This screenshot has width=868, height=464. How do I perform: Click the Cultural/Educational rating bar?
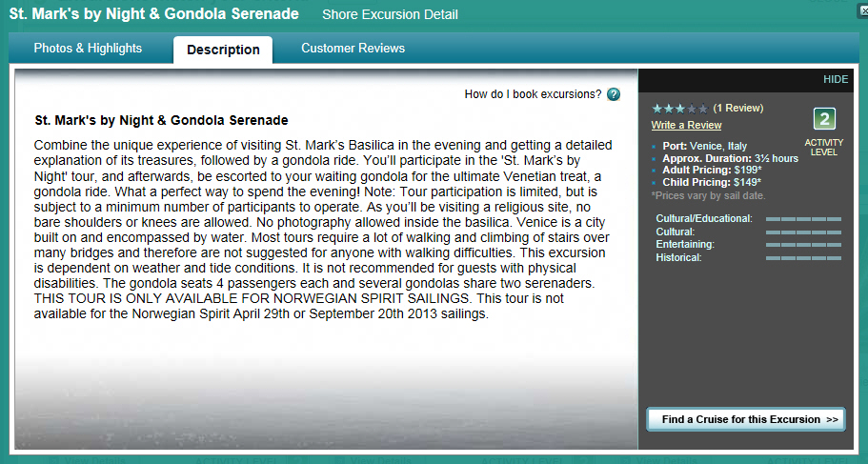pos(803,219)
